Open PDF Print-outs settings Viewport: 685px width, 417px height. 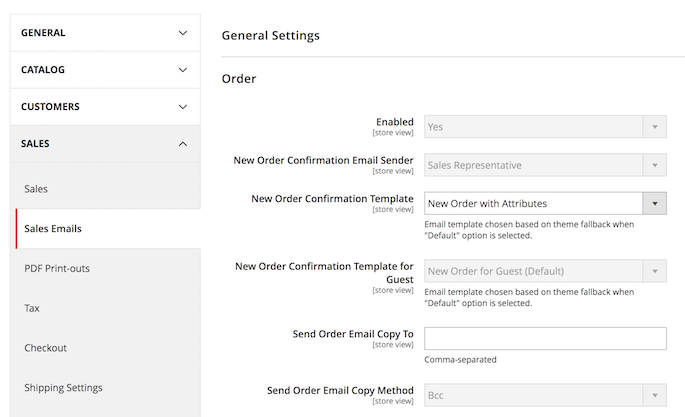(x=58, y=268)
